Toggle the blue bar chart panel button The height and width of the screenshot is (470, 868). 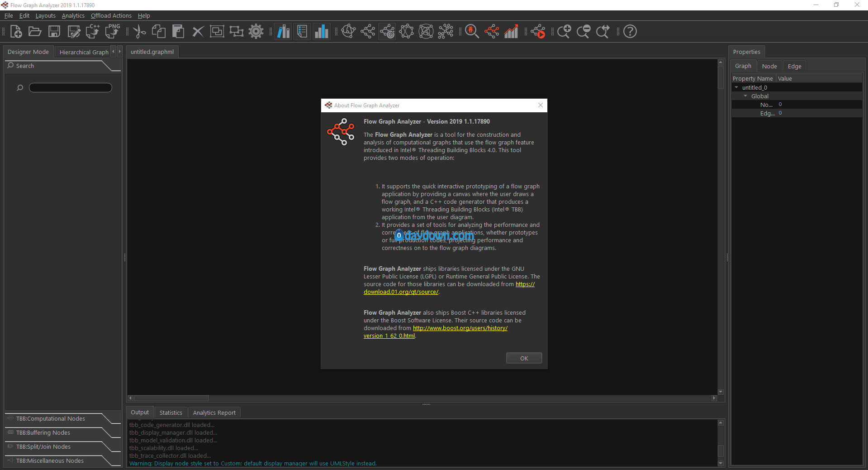point(321,32)
